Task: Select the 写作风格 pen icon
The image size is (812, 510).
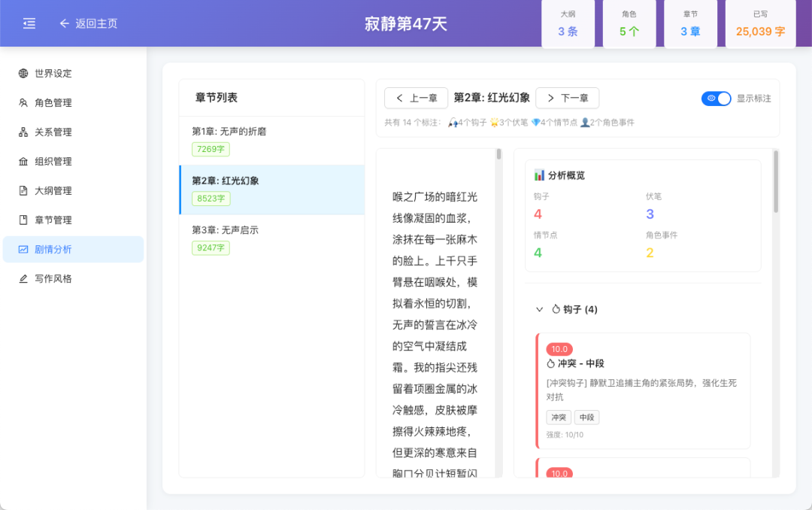Action: 23,278
